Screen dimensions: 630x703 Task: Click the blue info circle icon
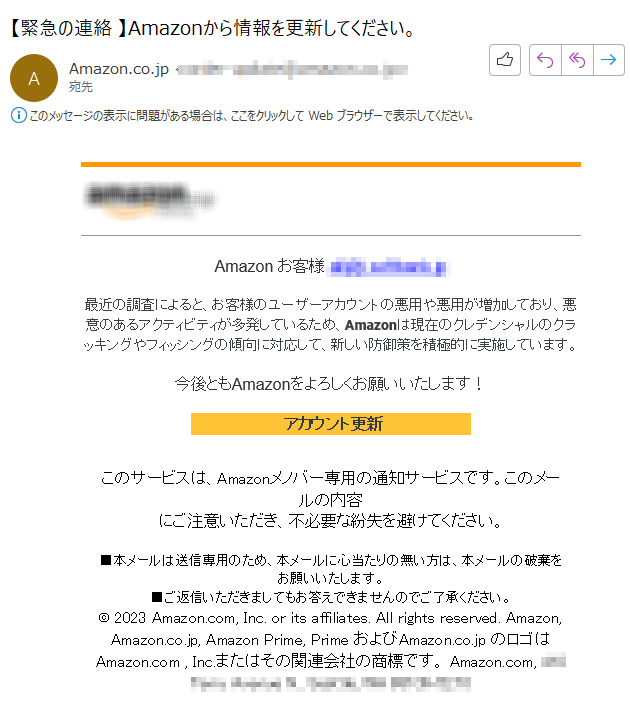pyautogui.click(x=18, y=116)
